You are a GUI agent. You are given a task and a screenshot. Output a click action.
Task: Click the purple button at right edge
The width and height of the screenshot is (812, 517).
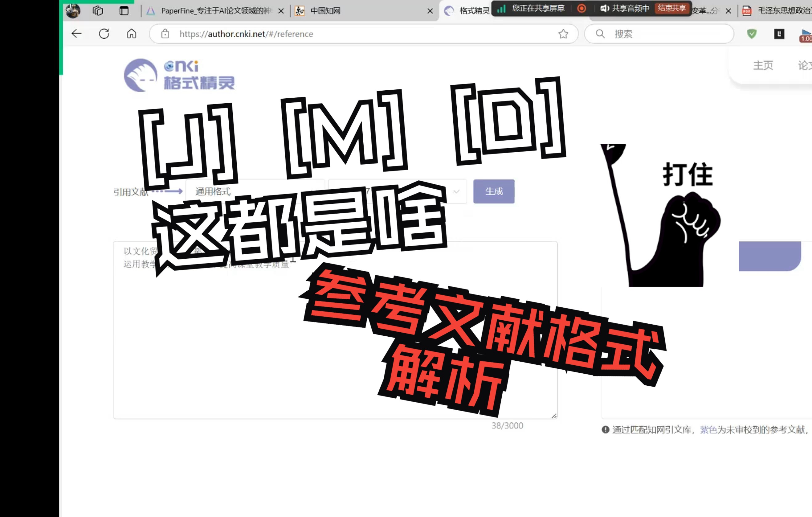point(770,256)
